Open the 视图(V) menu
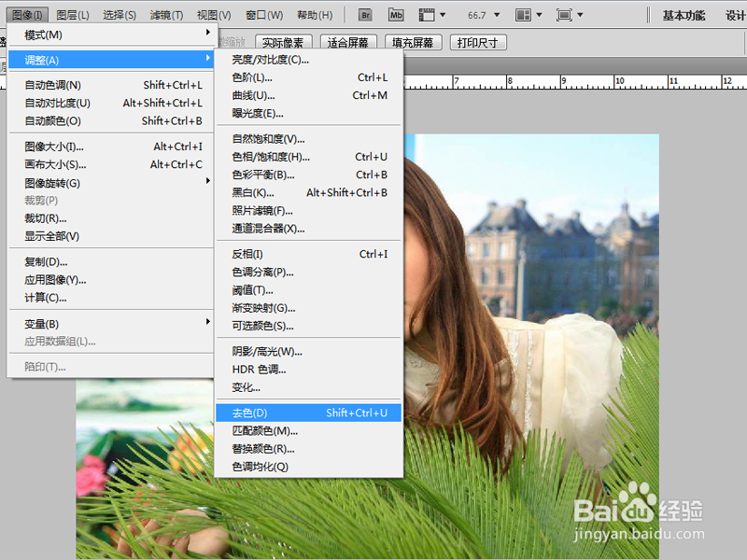This screenshot has width=747, height=560. tap(214, 15)
